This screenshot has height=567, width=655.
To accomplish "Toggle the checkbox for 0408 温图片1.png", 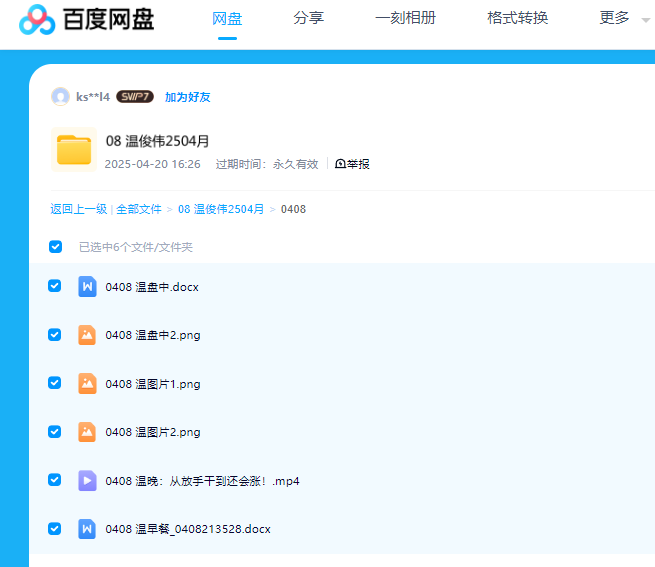I will coord(55,383).
